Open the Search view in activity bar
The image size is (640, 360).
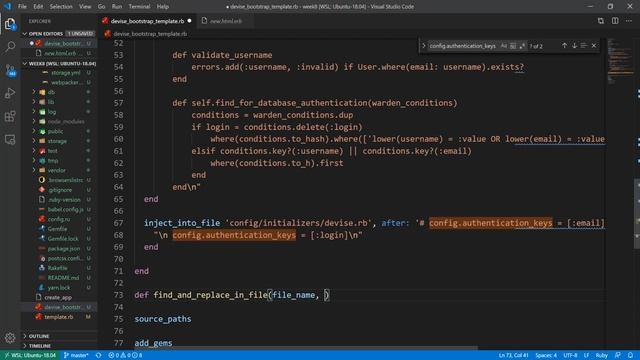pyautogui.click(x=10, y=47)
